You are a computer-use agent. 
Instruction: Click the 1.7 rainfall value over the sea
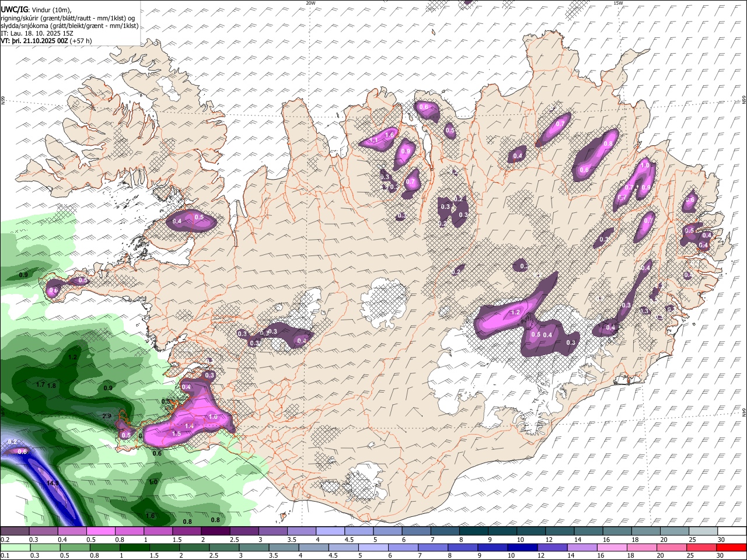(41, 385)
